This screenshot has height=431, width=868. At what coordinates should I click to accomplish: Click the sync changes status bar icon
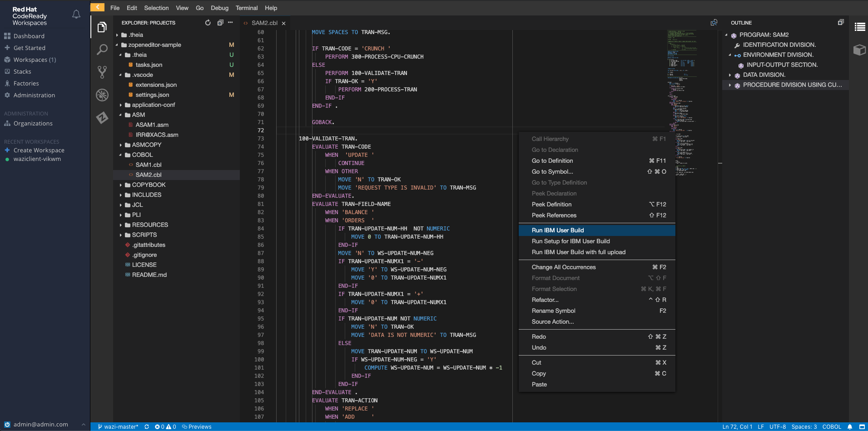click(x=147, y=427)
